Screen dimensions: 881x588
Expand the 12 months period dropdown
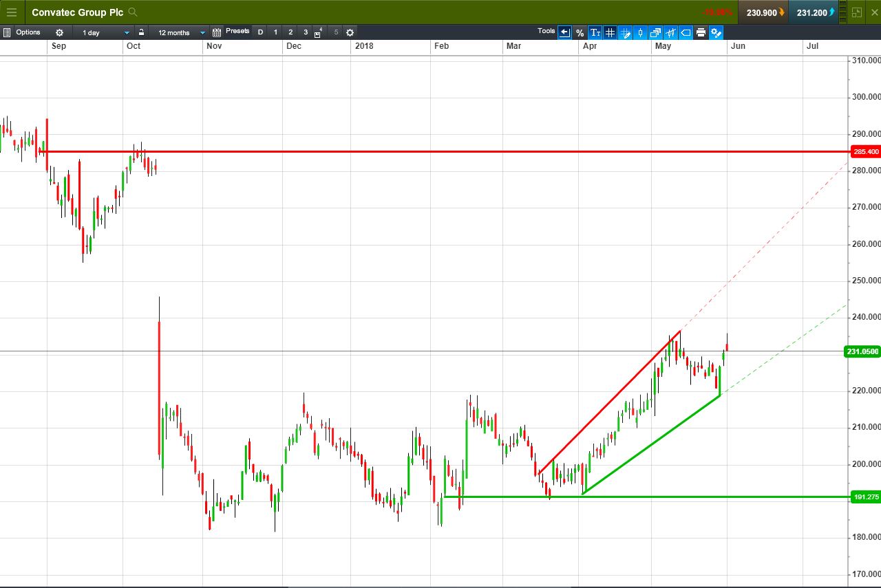(179, 32)
